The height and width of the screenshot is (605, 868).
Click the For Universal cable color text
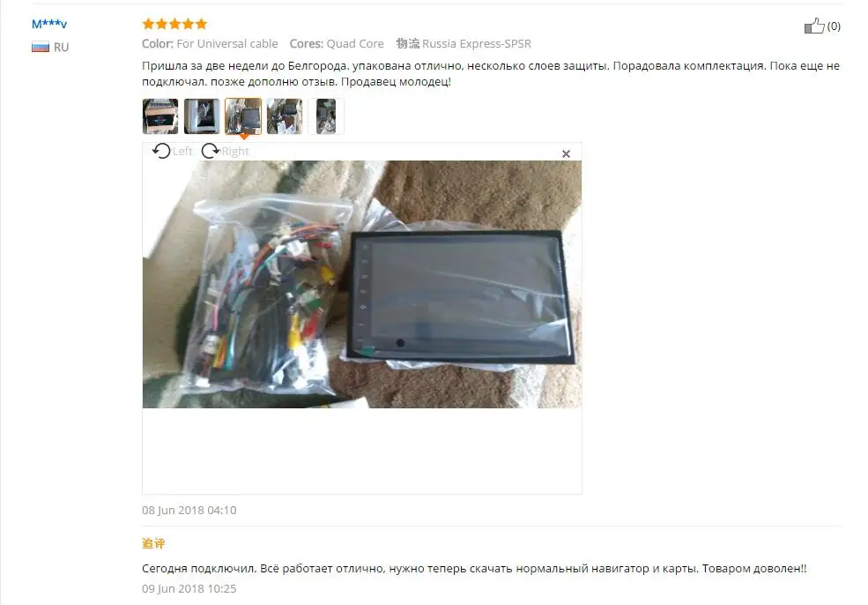click(227, 44)
